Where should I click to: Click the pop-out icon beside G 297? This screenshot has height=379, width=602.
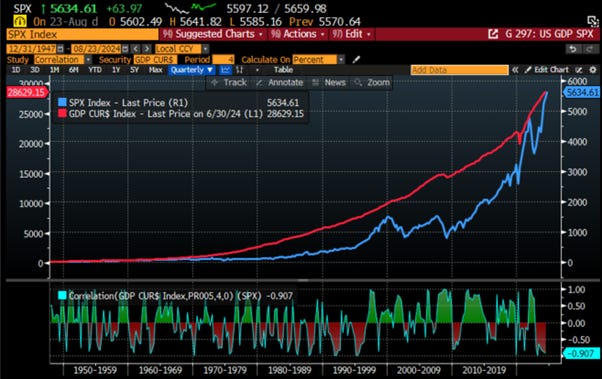click(x=493, y=34)
